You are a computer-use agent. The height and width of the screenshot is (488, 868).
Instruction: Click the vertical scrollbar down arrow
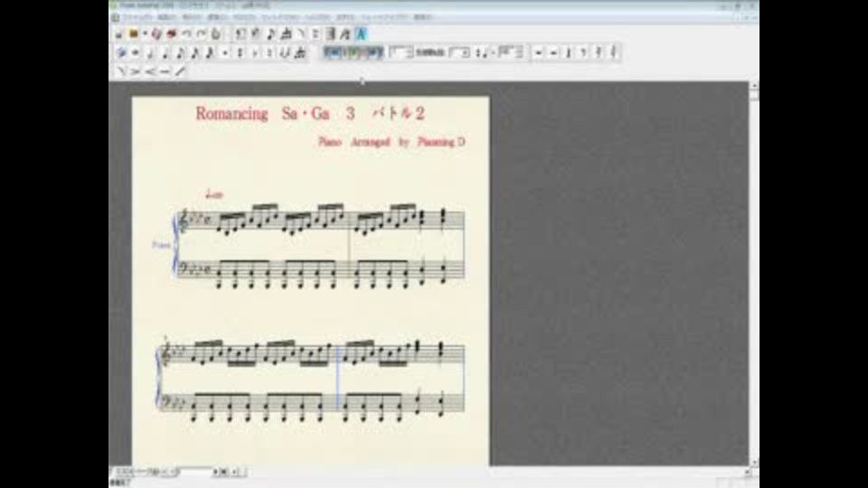753,462
